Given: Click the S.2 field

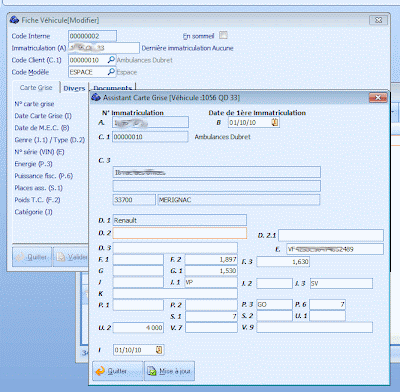Looking at the screenshot, I should pyautogui.click(x=274, y=316).
